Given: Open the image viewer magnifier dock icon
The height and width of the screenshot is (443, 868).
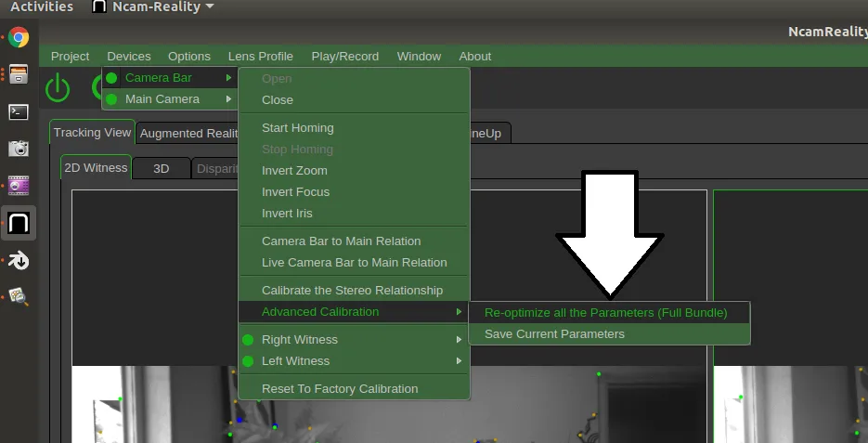Looking at the screenshot, I should coord(19,297).
